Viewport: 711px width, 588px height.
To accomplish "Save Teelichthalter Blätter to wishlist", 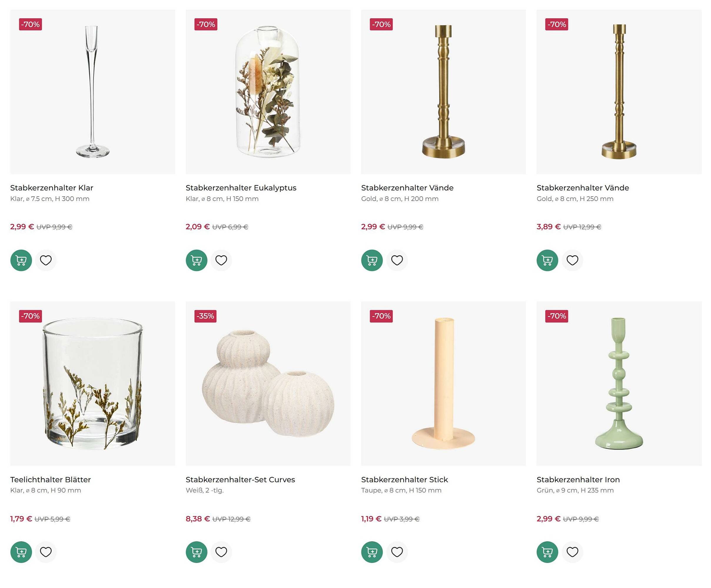I will click(46, 552).
